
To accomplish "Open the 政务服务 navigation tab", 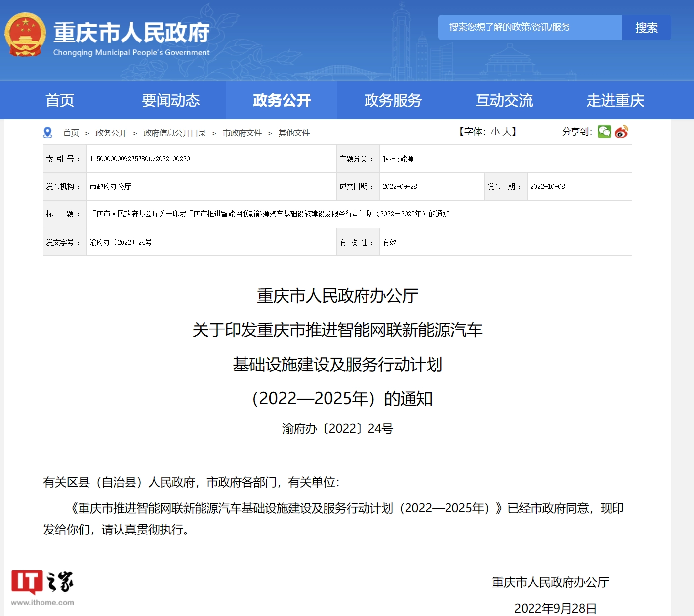I will 393,100.
